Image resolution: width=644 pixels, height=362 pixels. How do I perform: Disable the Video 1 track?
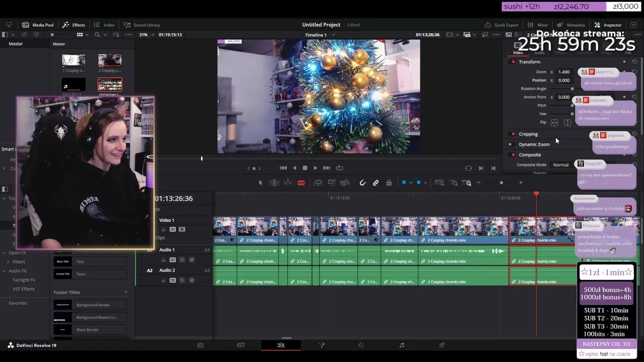click(182, 229)
